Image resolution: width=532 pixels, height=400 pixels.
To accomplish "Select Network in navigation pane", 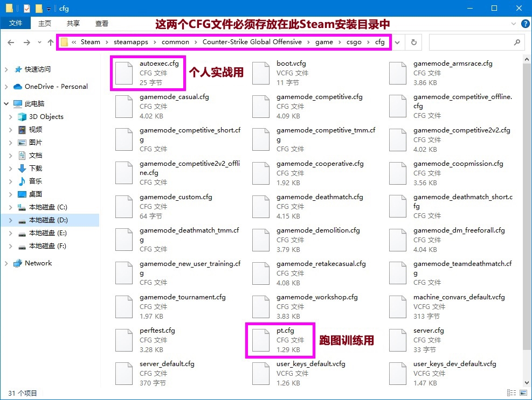I will coord(38,263).
